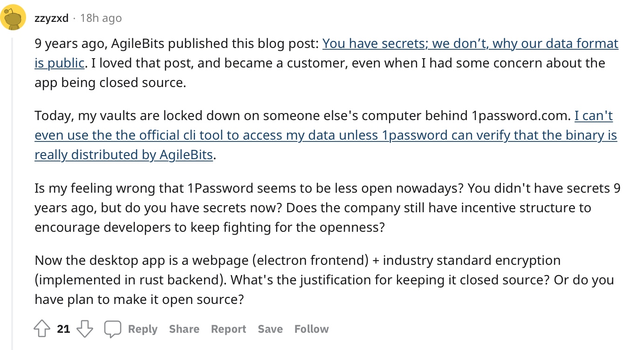Collapse the thread using the vertical line

tap(13, 186)
